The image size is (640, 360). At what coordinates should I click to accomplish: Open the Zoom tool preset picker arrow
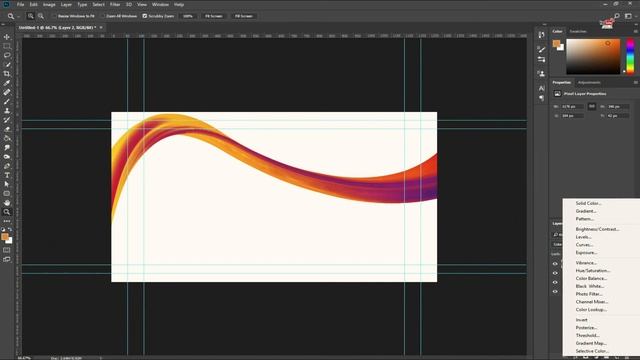pyautogui.click(x=19, y=16)
